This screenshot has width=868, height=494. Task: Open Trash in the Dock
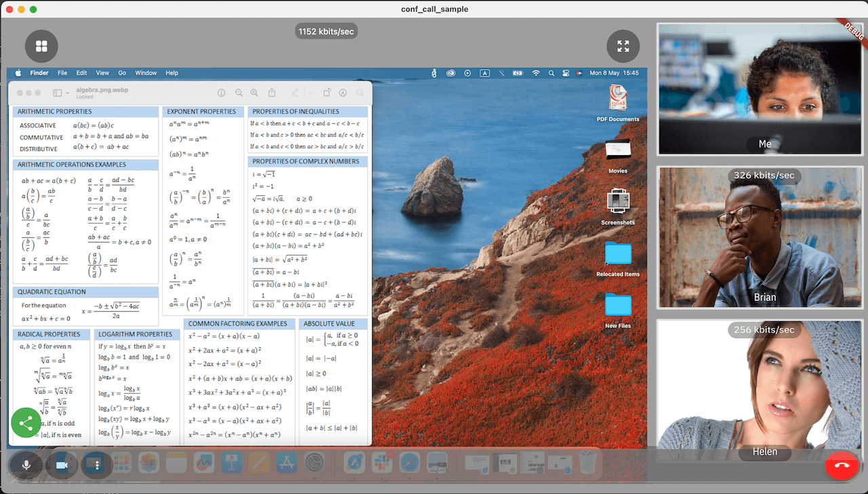pos(587,463)
